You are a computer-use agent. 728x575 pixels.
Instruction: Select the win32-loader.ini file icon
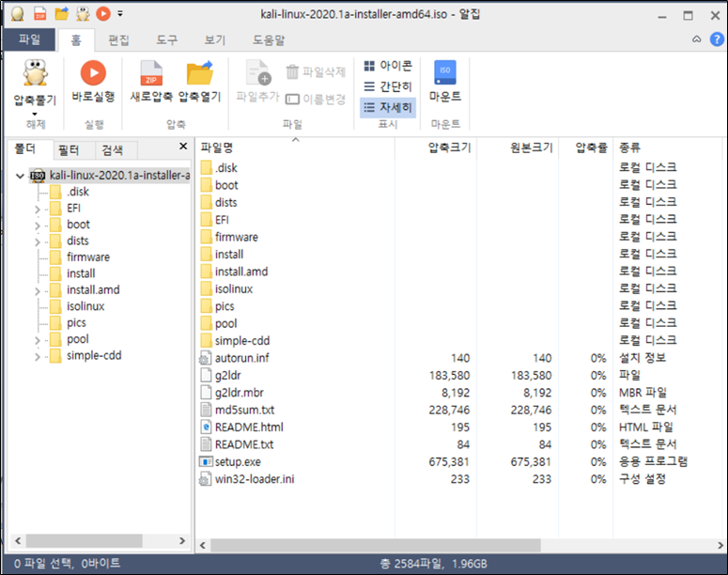click(x=205, y=479)
